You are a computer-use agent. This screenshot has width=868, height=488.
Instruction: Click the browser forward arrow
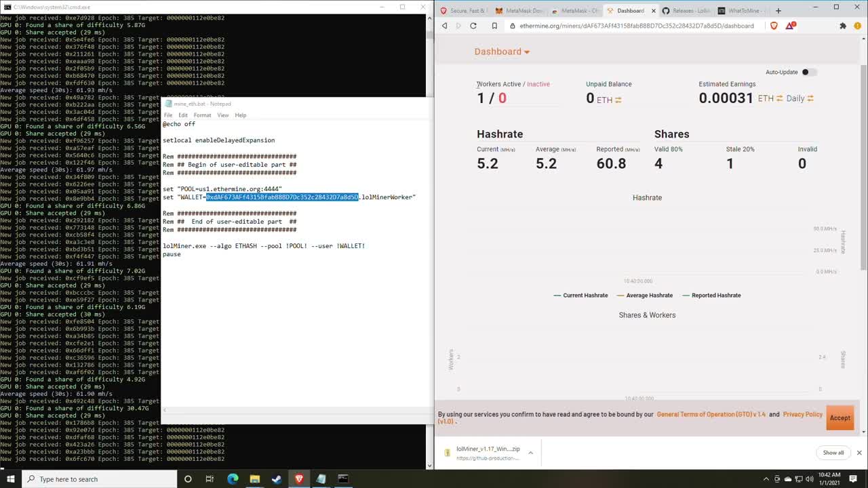(x=458, y=26)
